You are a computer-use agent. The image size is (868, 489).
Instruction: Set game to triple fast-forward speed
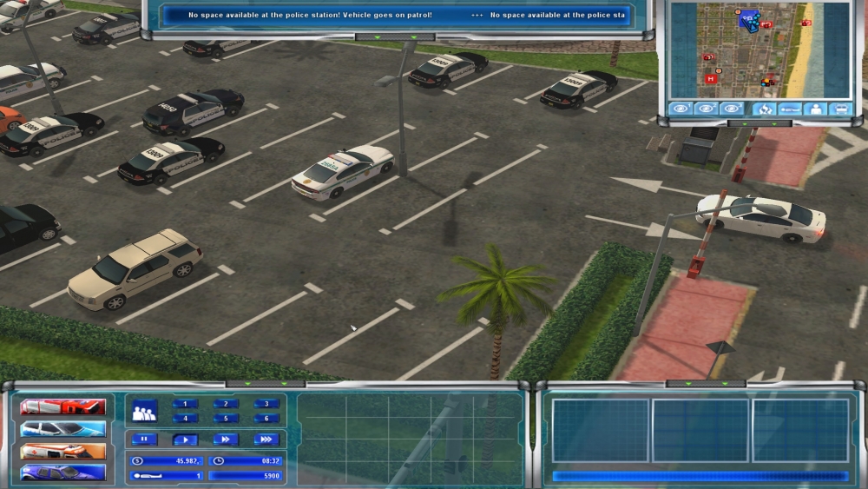(x=266, y=439)
